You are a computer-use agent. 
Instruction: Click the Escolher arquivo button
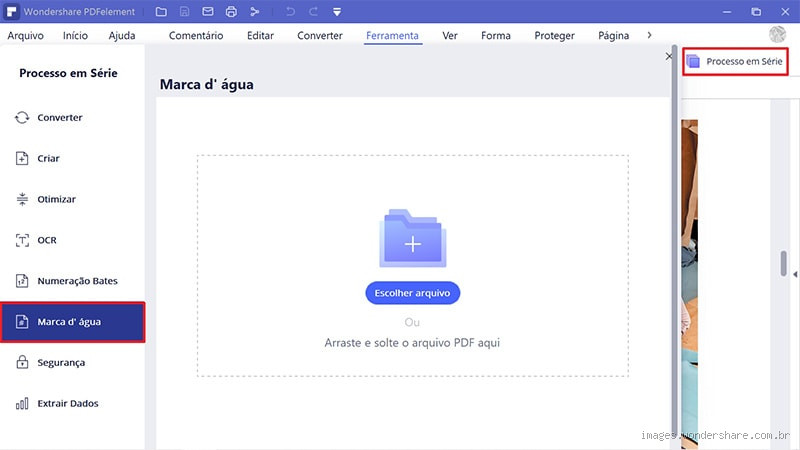pyautogui.click(x=412, y=293)
